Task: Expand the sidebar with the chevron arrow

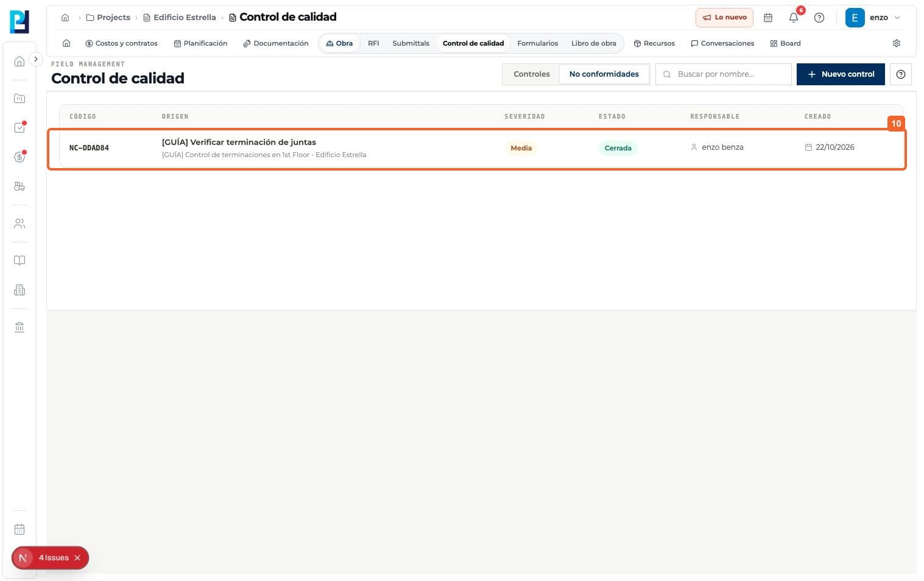Action: coord(36,59)
